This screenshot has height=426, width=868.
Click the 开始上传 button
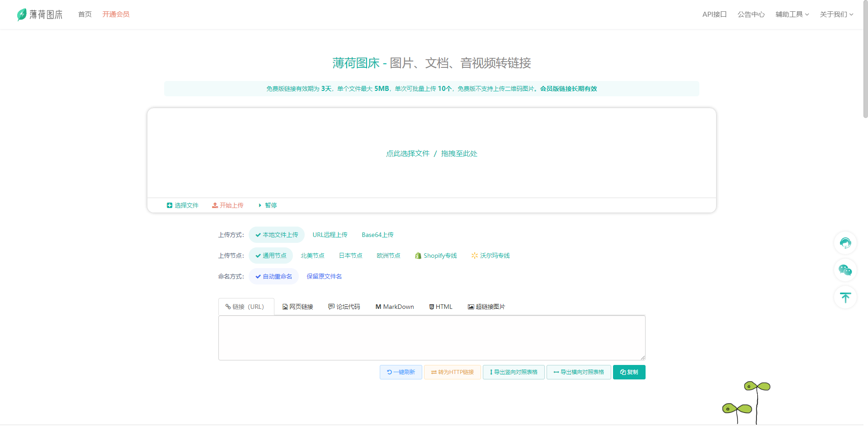coord(228,205)
